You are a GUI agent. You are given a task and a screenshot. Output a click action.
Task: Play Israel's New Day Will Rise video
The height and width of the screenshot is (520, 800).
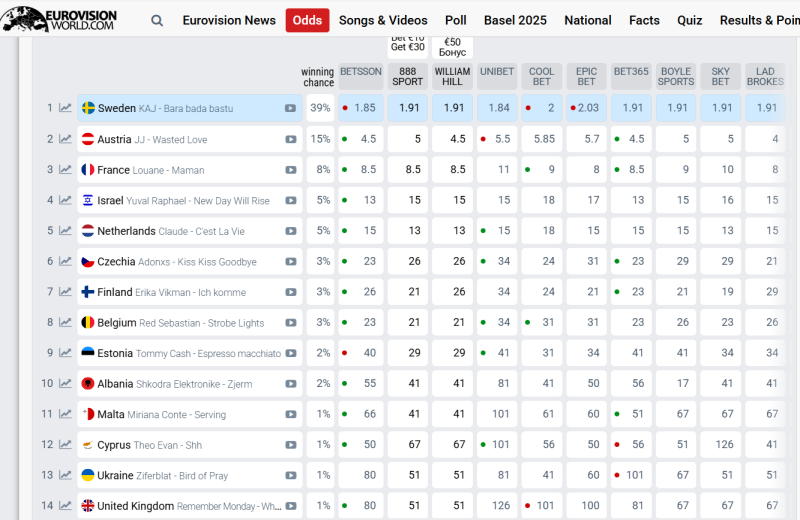[x=291, y=201]
